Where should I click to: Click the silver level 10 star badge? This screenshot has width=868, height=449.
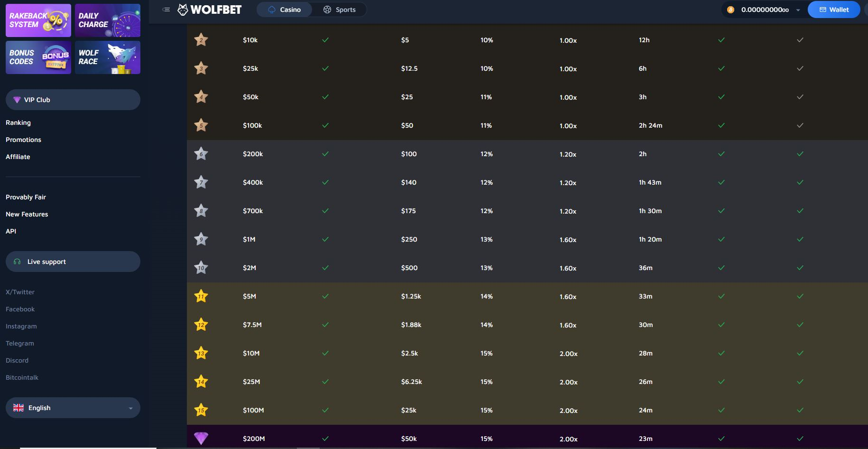tap(201, 268)
